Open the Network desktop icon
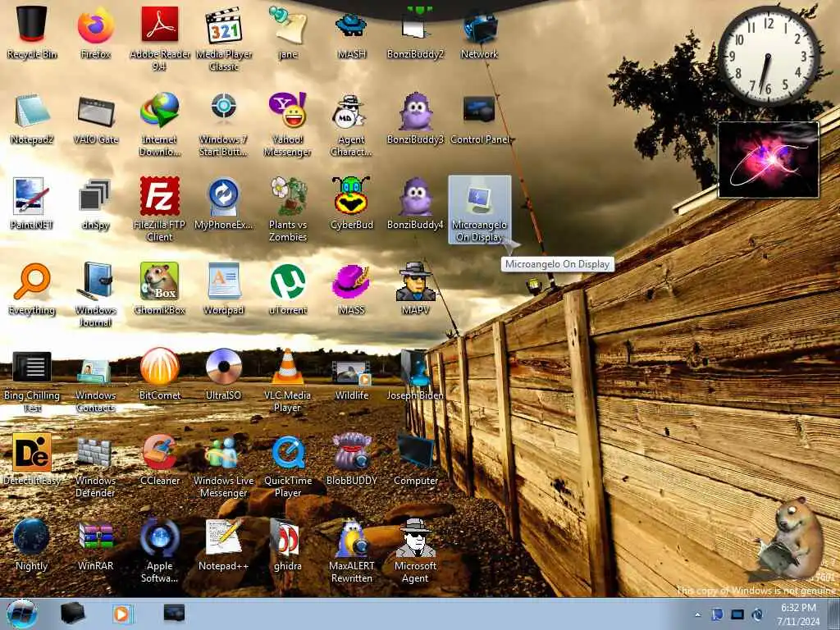 [479, 33]
